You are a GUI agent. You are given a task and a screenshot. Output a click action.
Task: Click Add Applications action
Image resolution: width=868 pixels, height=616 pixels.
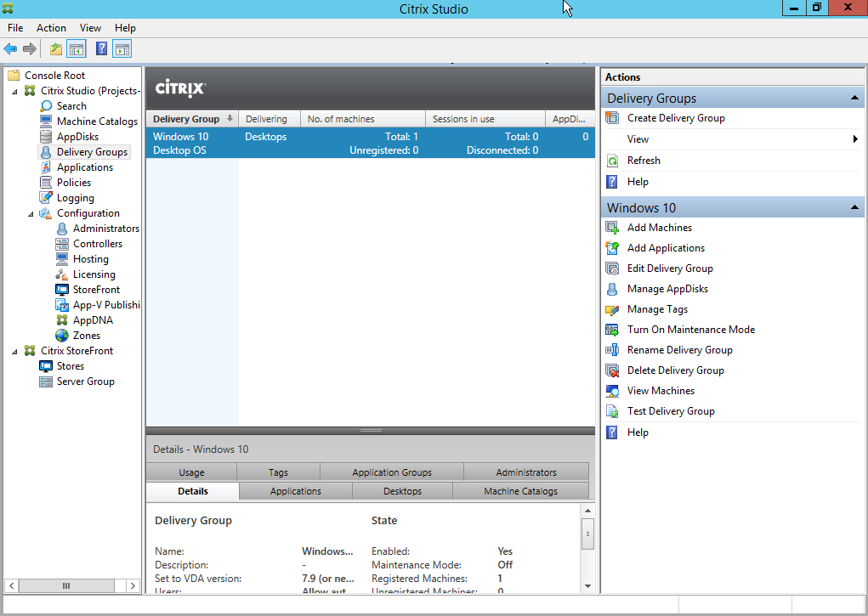pos(666,248)
